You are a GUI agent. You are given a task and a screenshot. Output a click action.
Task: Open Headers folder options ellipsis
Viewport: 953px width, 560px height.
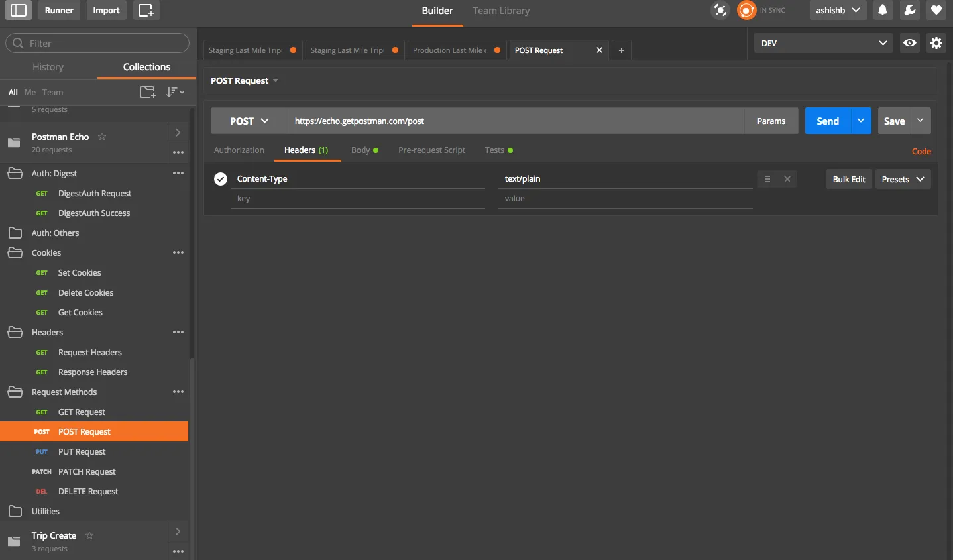[x=178, y=332]
